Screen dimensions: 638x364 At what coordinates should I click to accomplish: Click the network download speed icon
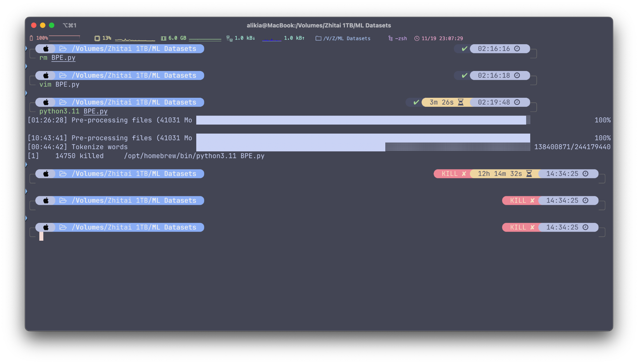pyautogui.click(x=230, y=39)
